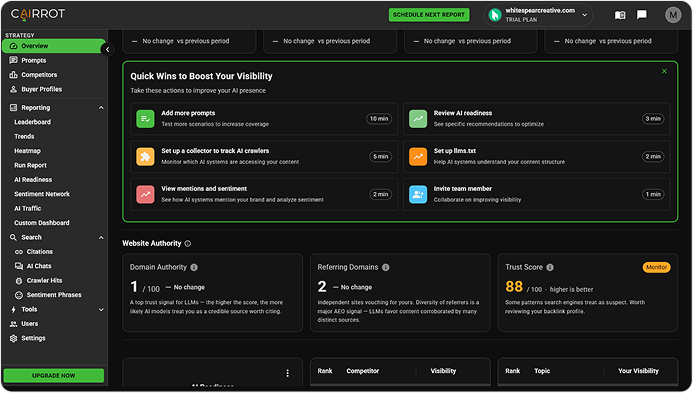The image size is (693, 393).
Task: Click the Set up llms.txt orange icon
Action: pyautogui.click(x=418, y=156)
